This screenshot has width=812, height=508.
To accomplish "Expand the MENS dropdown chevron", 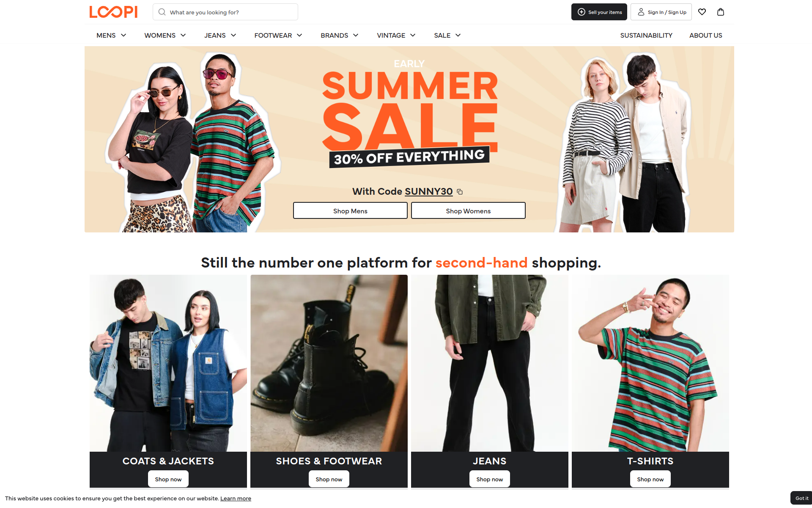I will 123,35.
